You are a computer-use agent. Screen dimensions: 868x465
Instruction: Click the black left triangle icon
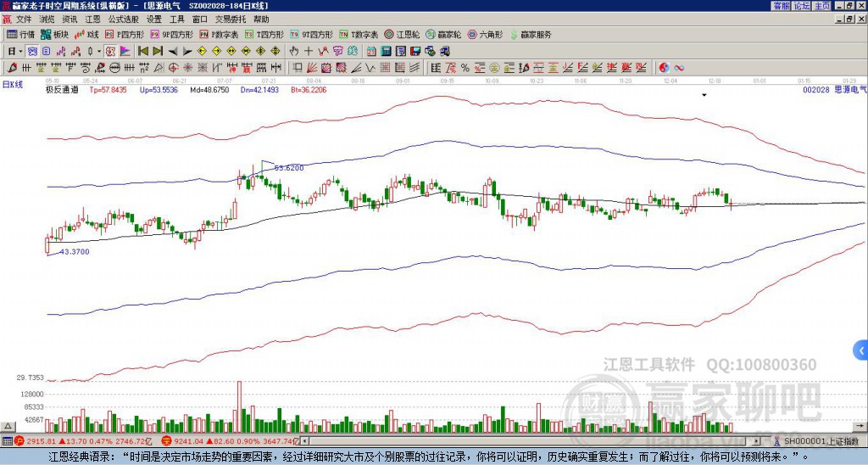pos(173,52)
